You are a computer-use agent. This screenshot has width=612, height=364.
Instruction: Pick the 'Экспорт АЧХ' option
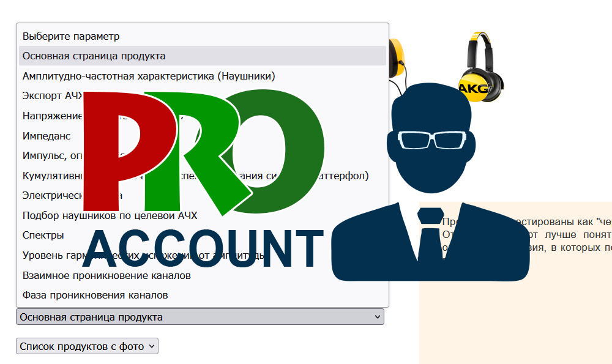49,96
